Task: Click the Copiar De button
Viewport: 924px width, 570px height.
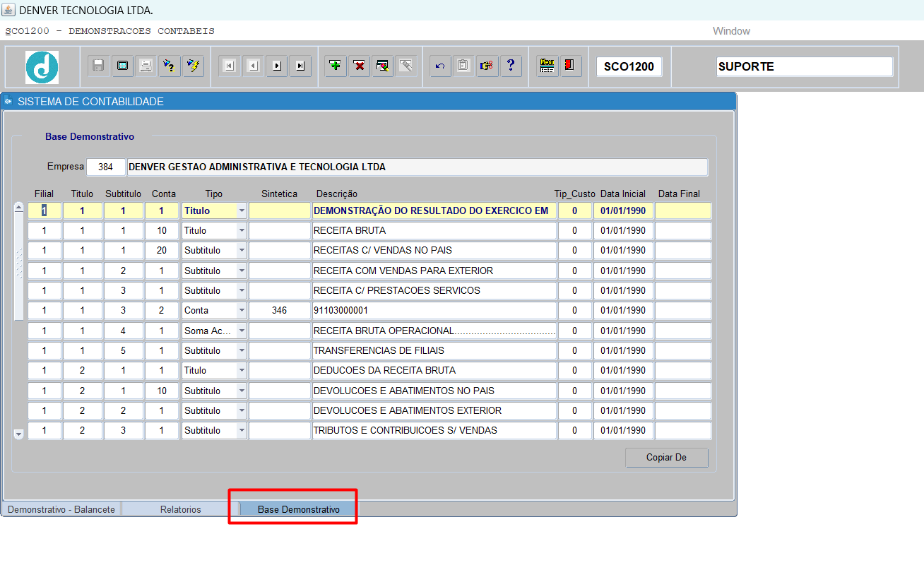Action: click(666, 457)
